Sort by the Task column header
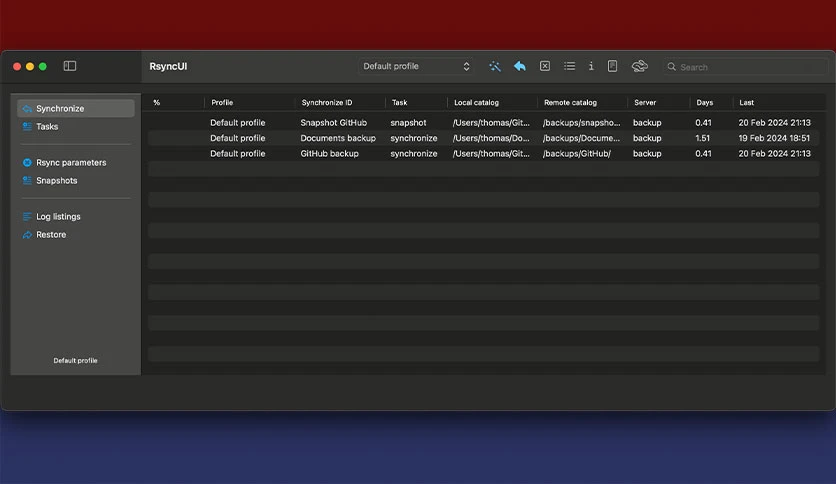Image resolution: width=836 pixels, height=484 pixels. 399,102
